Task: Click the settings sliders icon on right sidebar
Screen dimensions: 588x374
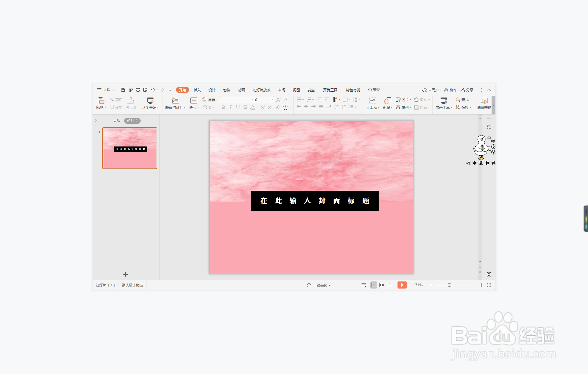Action: click(489, 127)
